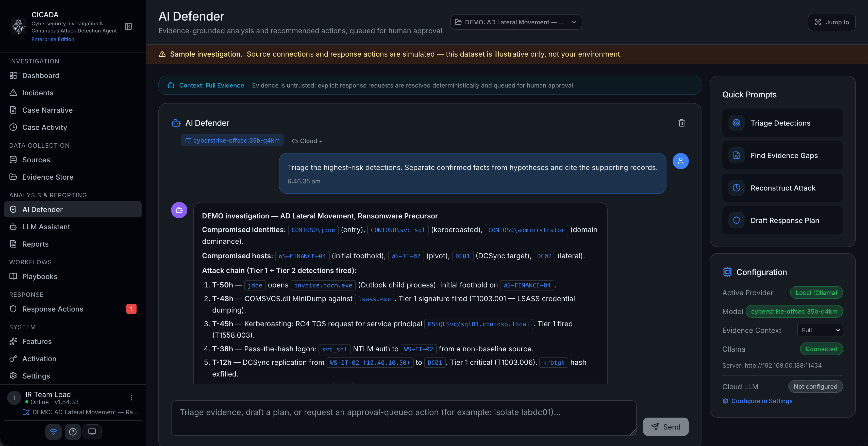Run the Draft Response Plan quick prompt

[x=782, y=220]
